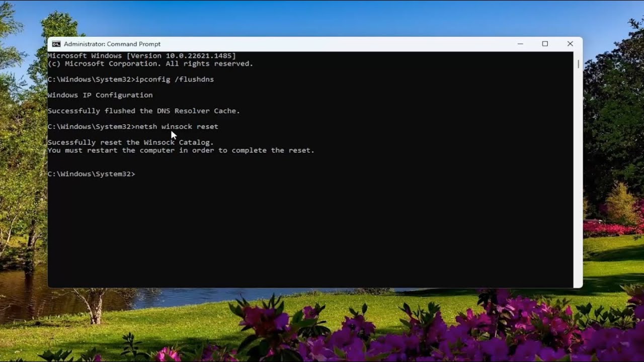Screen dimensions: 644x362
Task: Minimize the Command Prompt window
Action: click(x=520, y=44)
